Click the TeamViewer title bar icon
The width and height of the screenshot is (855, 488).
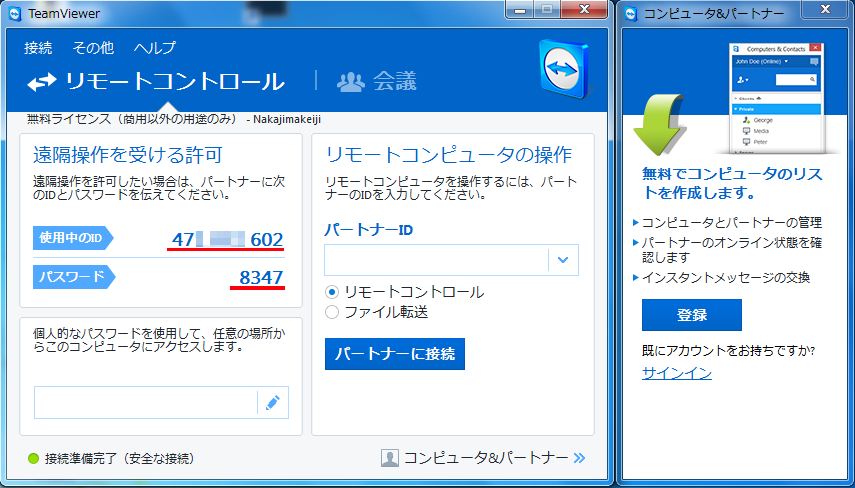(x=15, y=14)
